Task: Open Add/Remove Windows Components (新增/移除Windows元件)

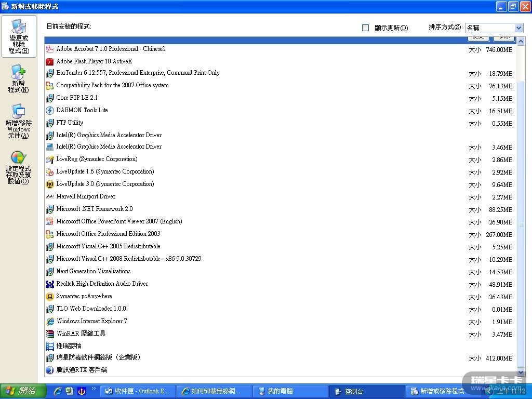Action: pyautogui.click(x=19, y=121)
